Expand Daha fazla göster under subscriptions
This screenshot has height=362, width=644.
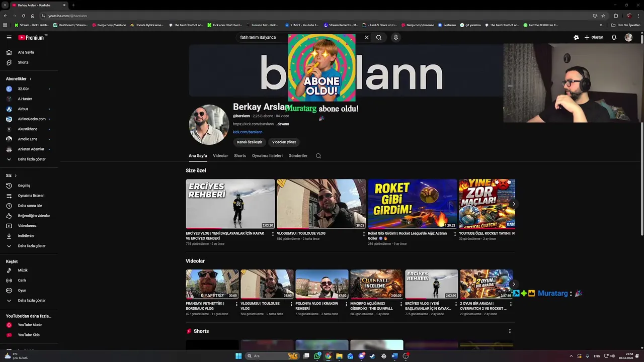pos(29,159)
